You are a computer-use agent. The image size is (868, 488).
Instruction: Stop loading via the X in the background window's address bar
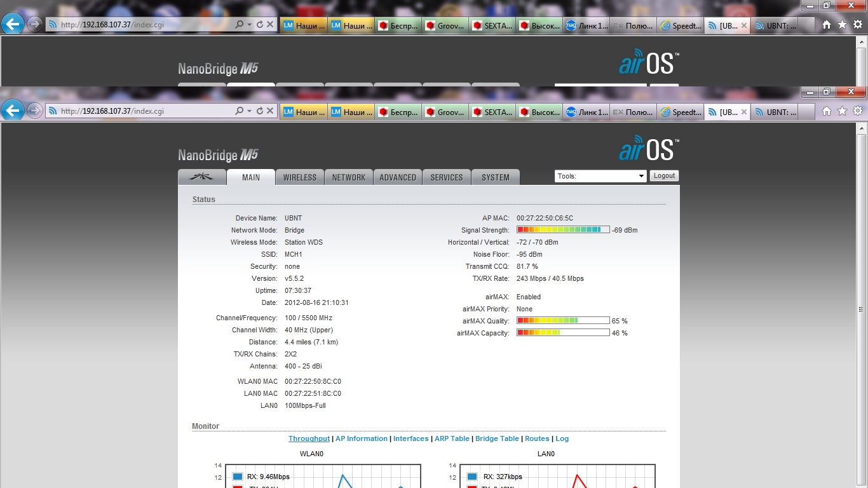pyautogui.click(x=270, y=25)
